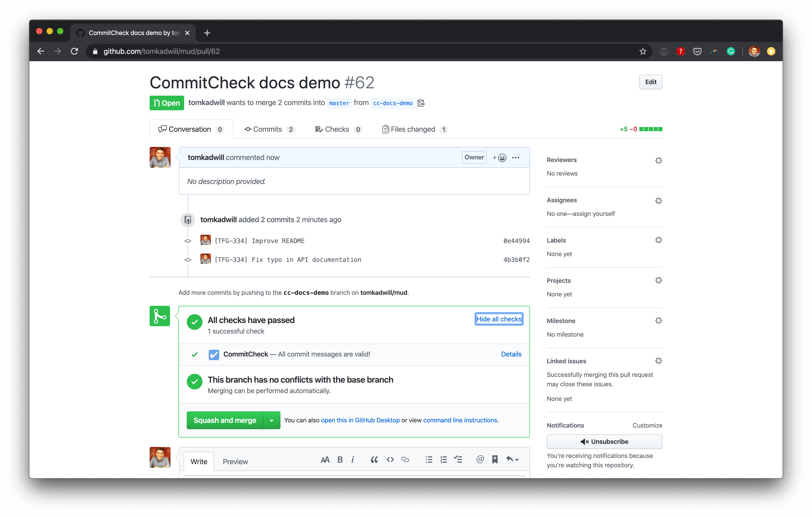The height and width of the screenshot is (517, 812).
Task: Click the green Open status badge
Action: (x=167, y=103)
